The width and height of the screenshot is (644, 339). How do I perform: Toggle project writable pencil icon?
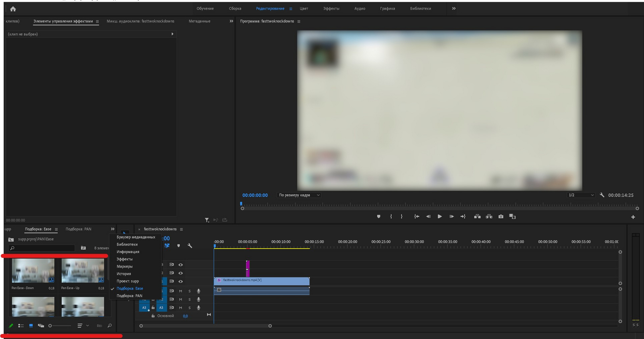point(11,326)
